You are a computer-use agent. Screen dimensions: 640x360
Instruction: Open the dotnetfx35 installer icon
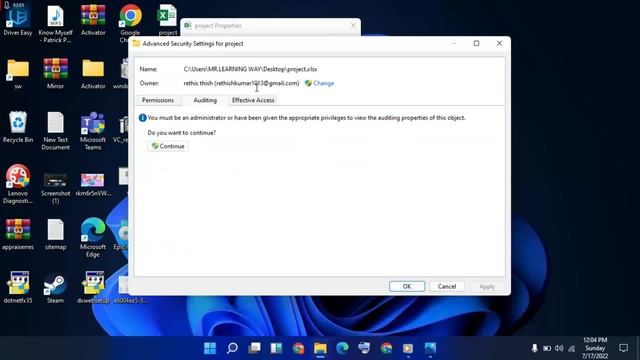(x=18, y=288)
